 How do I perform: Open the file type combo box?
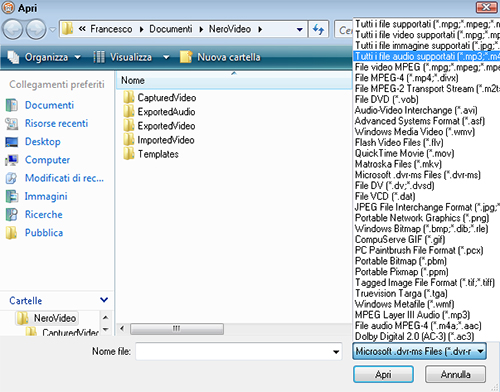point(420,351)
